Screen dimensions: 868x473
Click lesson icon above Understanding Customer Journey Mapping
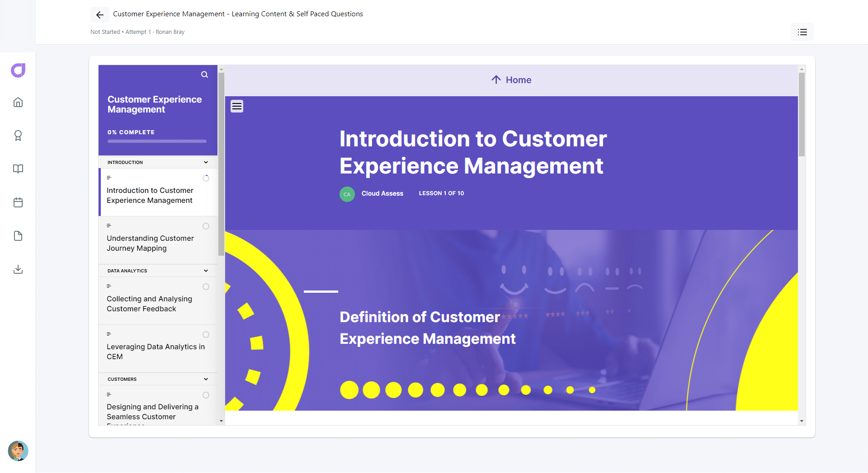coord(109,226)
